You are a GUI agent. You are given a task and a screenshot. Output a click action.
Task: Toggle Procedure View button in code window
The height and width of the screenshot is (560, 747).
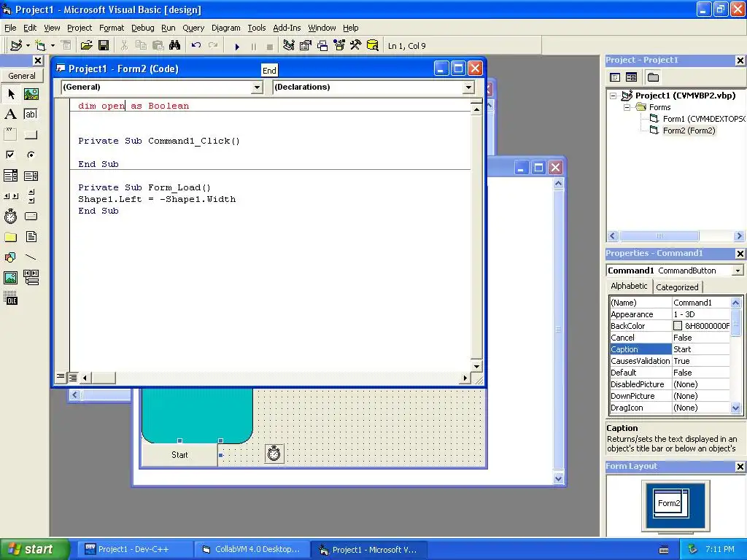click(x=61, y=377)
